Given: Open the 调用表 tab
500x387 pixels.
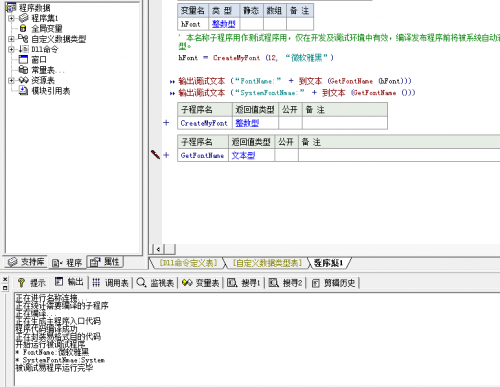Looking at the screenshot, I should pyautogui.click(x=111, y=283).
